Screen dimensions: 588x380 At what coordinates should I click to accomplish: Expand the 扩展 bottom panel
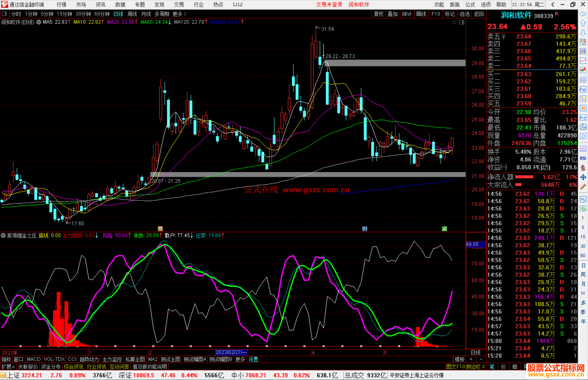8,367
